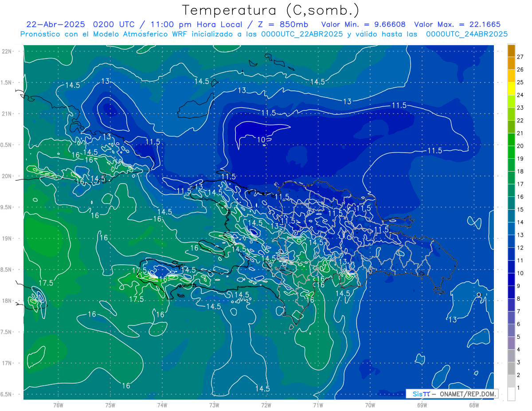
Task: Click the color bar label "27"
Action: coord(520,57)
